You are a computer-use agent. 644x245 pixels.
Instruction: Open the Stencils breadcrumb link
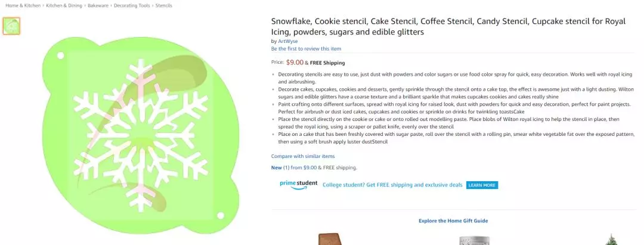click(x=165, y=5)
